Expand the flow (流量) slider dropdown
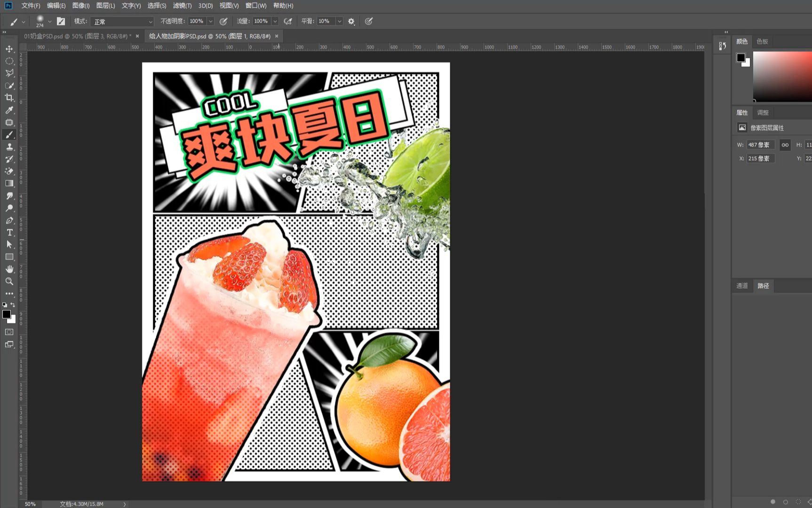 [x=275, y=21]
